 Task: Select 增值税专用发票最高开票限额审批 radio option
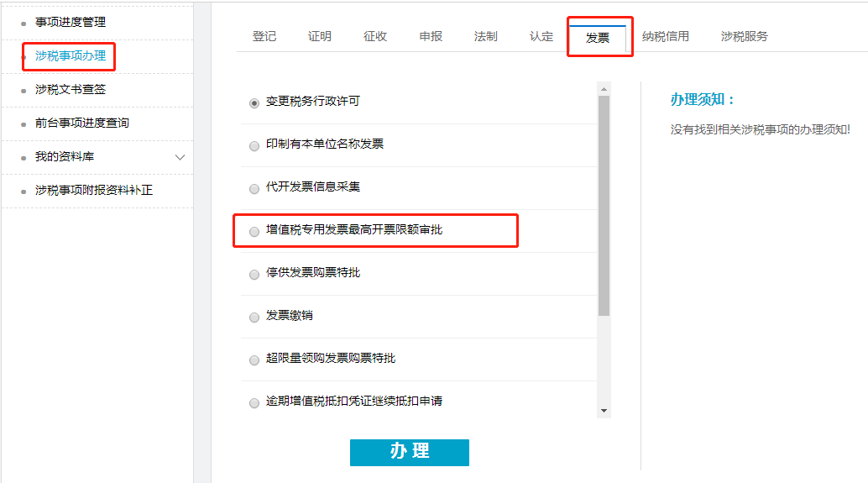[254, 231]
